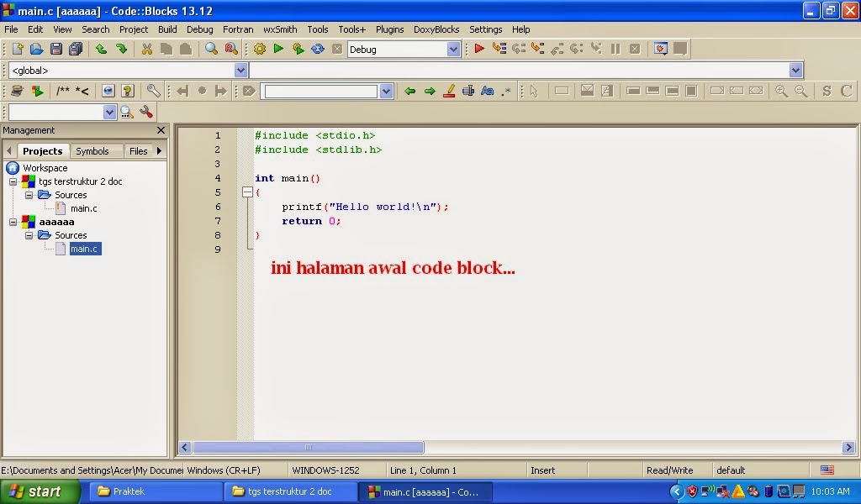Collapse Sources folder under tgs terstruktur
Viewport: 861px width, 504px height.
(29, 195)
